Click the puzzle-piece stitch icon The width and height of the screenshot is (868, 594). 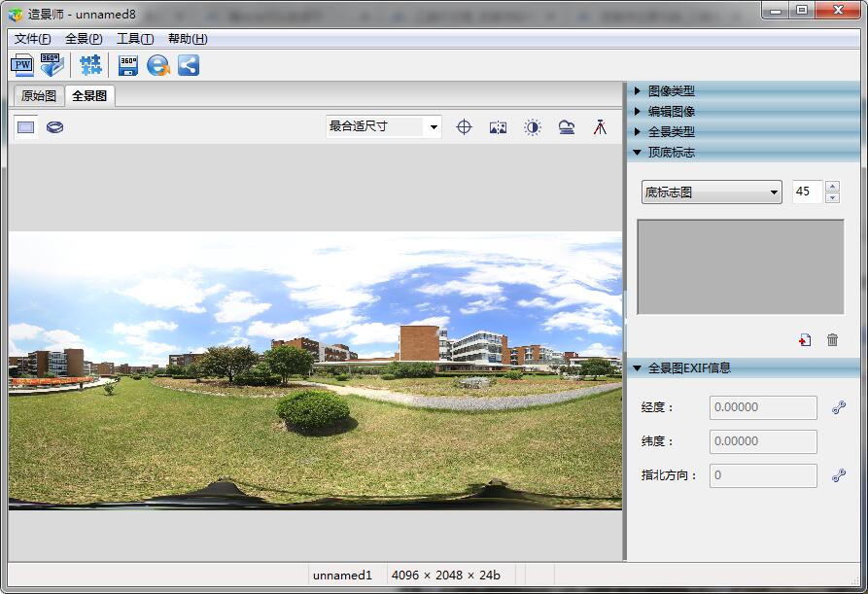point(90,65)
